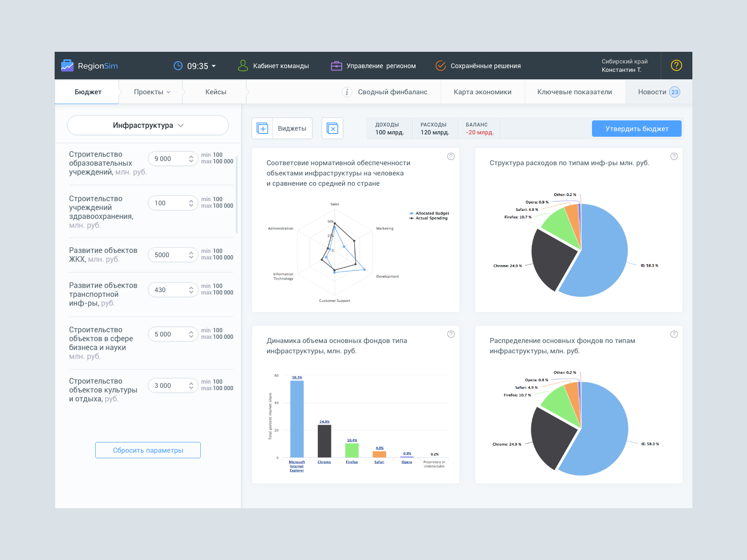Image resolution: width=747 pixels, height=560 pixels.
Task: Expand the Проекты tab dropdown
Action: [x=152, y=92]
